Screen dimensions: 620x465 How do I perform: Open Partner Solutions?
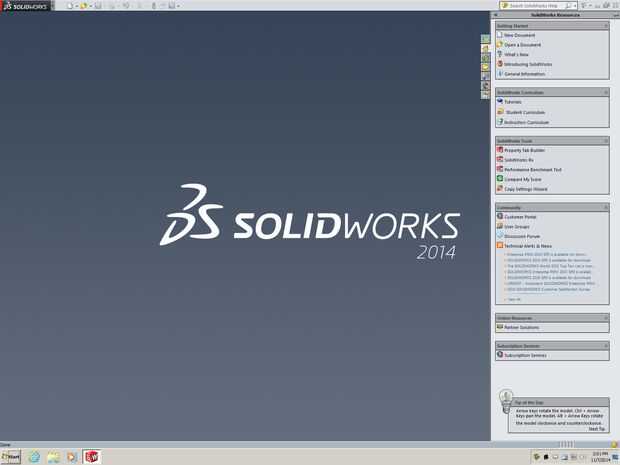click(521, 327)
